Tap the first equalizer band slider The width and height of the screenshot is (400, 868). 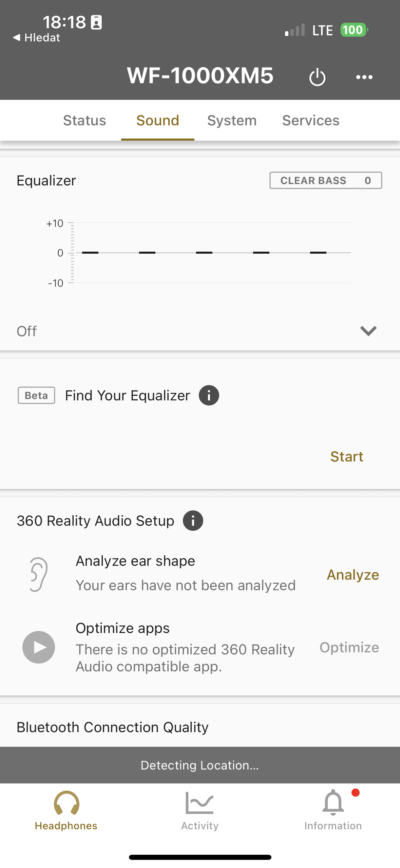(90, 253)
